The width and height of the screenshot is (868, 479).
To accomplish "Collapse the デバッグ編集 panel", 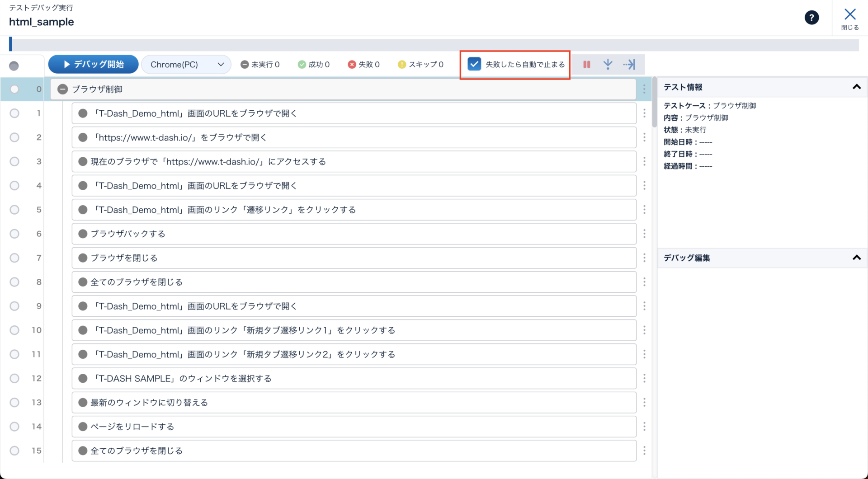I will coord(856,258).
